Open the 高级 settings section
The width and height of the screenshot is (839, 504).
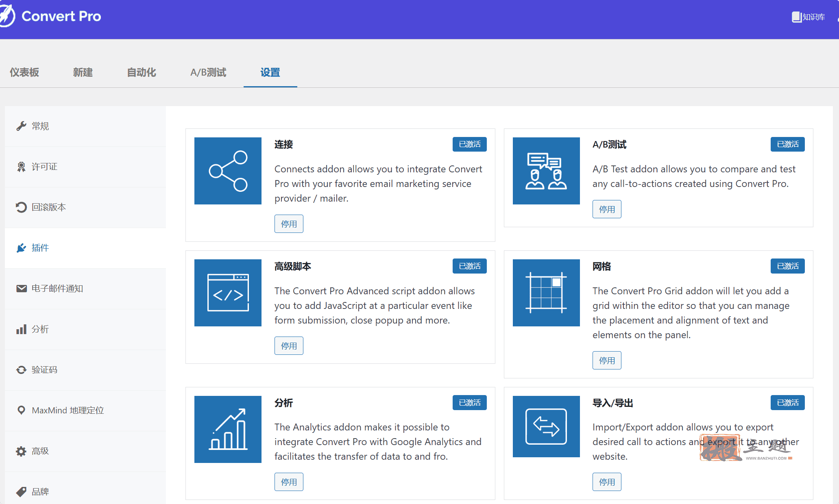(85, 451)
